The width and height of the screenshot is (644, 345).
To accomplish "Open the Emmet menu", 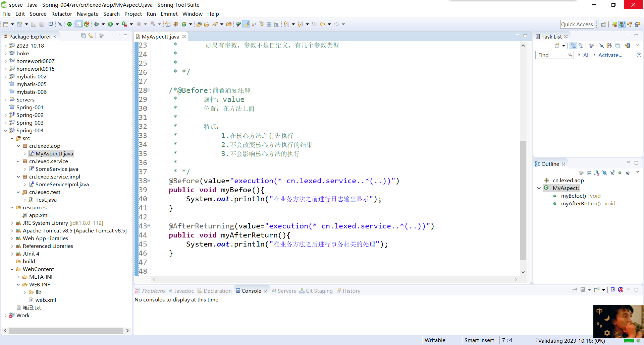I will tap(169, 14).
